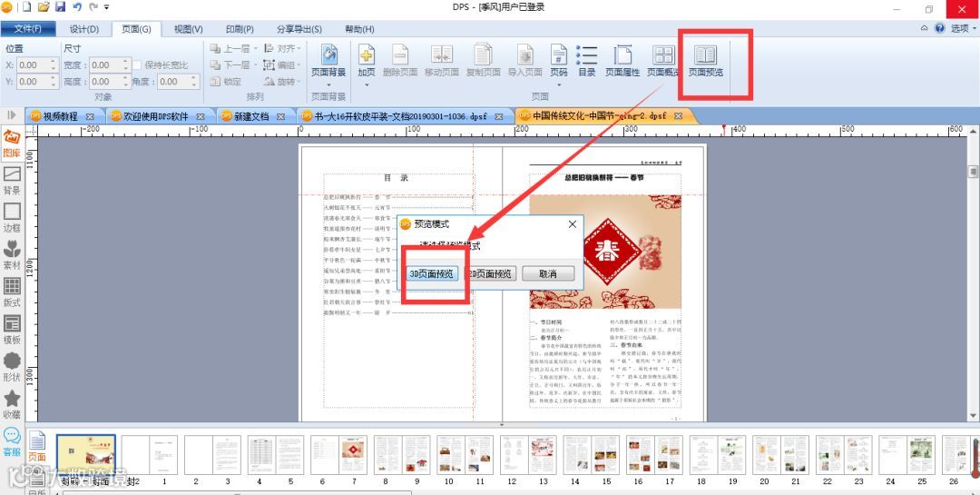
Task: Open the 背景 sidebar panel
Action: click(12, 180)
